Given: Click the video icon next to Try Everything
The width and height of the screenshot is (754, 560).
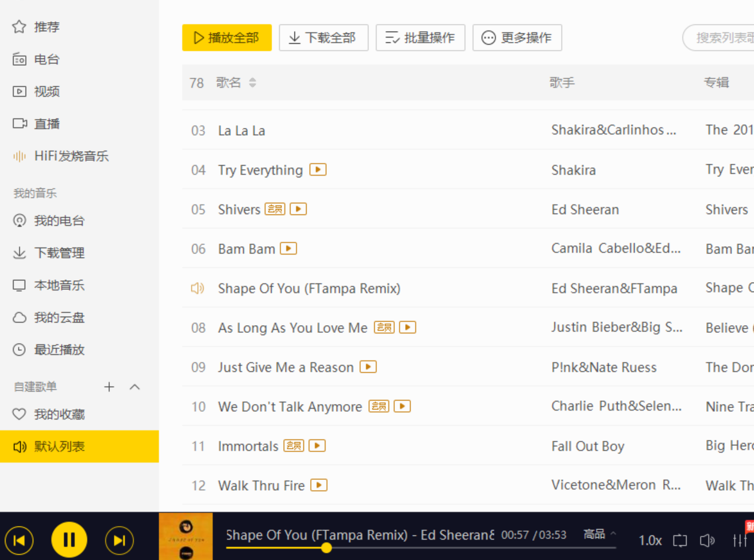Looking at the screenshot, I should coord(318,170).
